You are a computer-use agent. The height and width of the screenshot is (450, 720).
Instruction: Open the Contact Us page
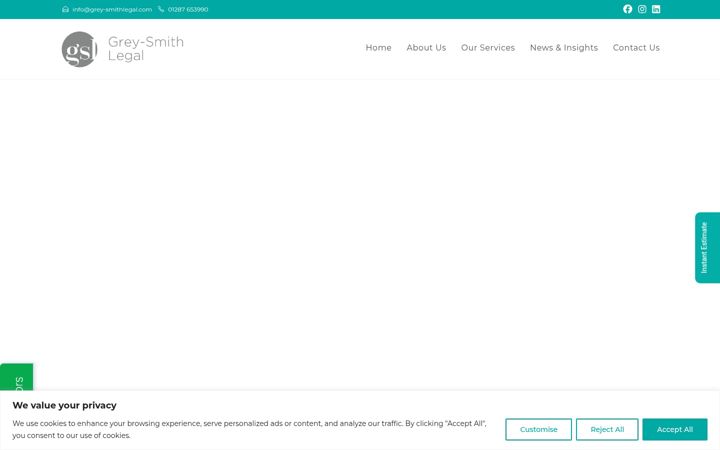point(636,48)
